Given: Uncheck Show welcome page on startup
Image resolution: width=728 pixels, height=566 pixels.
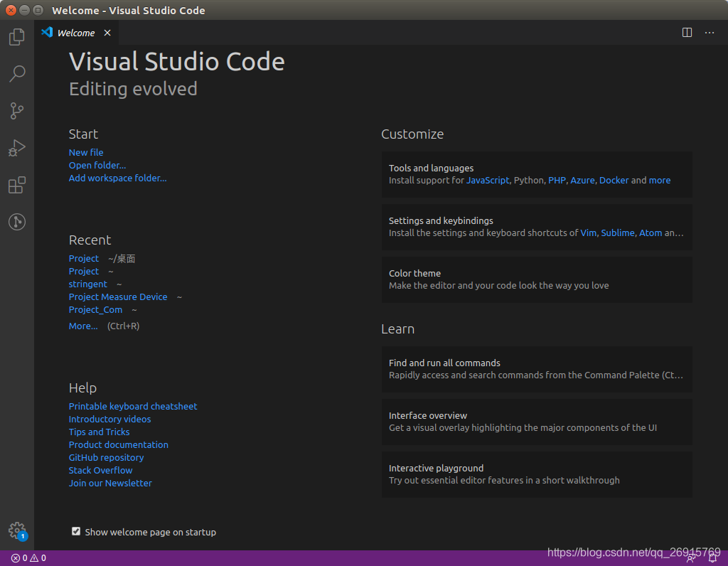Looking at the screenshot, I should click(76, 531).
